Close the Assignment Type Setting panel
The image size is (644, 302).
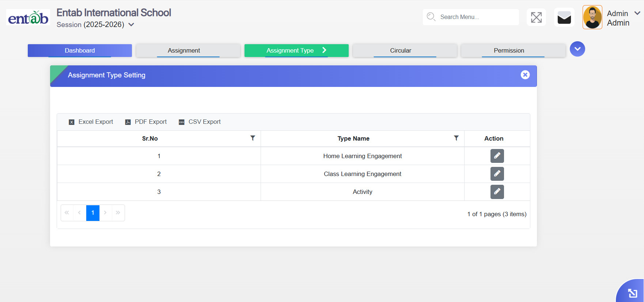coord(525,75)
